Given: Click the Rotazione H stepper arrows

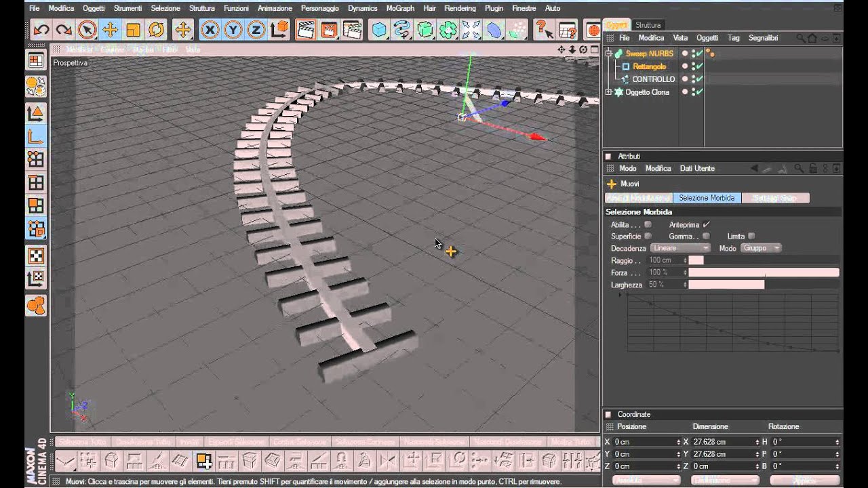Looking at the screenshot, I should coord(837,442).
